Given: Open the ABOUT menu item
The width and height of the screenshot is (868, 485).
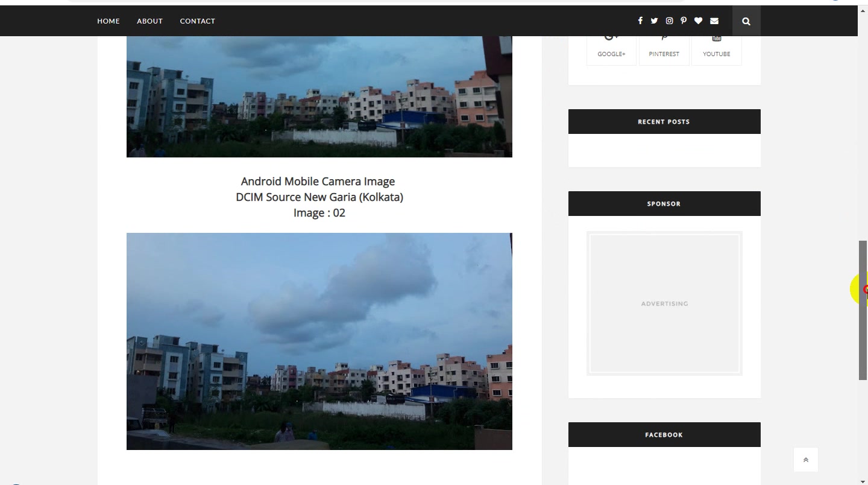Looking at the screenshot, I should coord(149,21).
